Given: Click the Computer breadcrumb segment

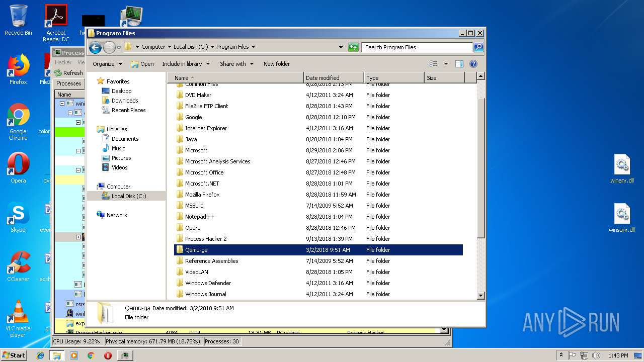Looking at the screenshot, I should coord(153,47).
